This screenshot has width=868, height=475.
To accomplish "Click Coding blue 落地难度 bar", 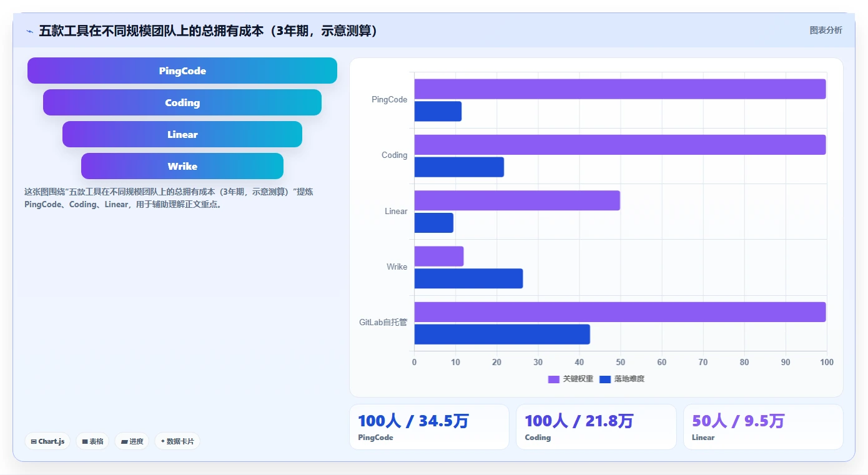I will point(459,167).
